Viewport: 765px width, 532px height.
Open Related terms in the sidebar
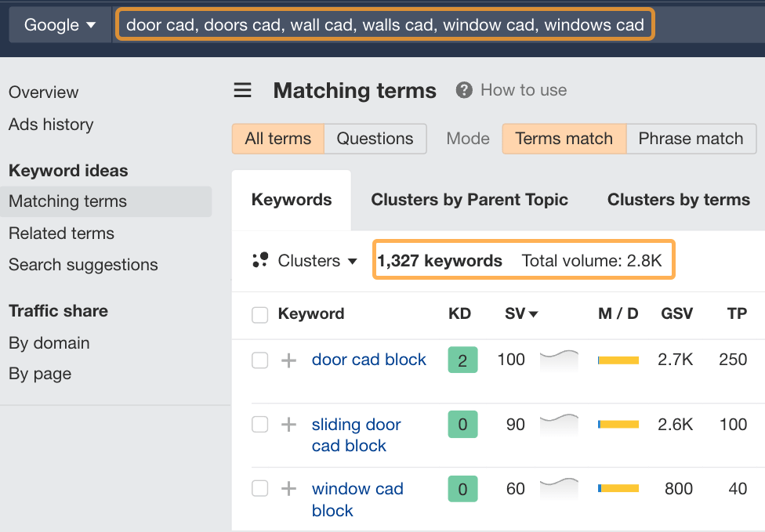coord(61,233)
